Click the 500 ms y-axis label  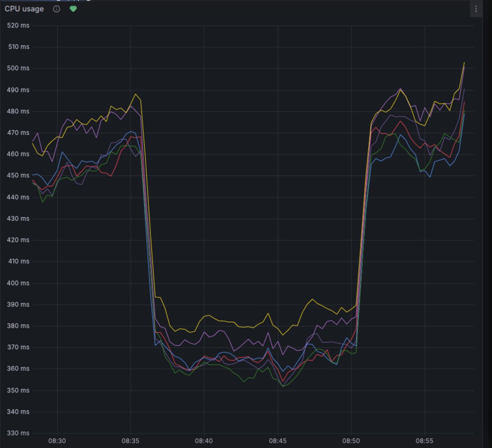[x=19, y=68]
